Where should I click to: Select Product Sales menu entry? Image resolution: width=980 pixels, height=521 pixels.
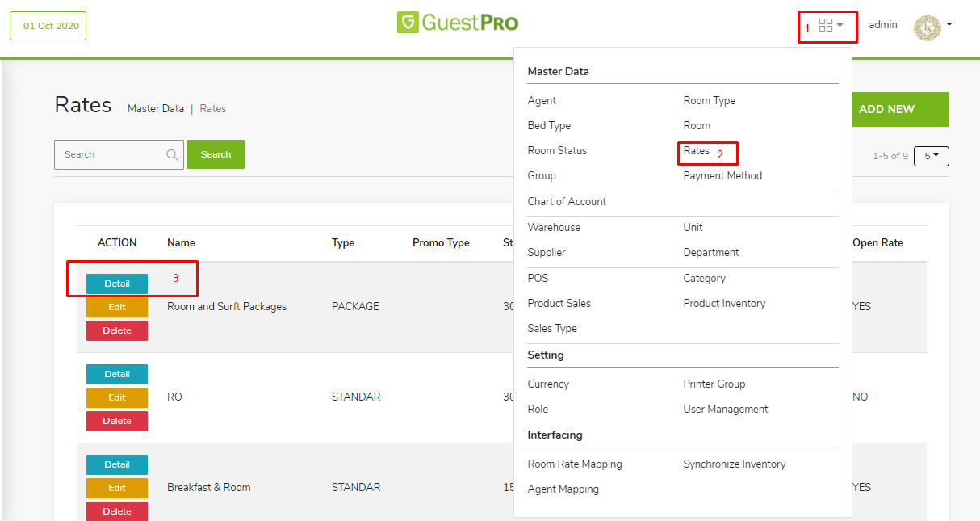pyautogui.click(x=559, y=303)
